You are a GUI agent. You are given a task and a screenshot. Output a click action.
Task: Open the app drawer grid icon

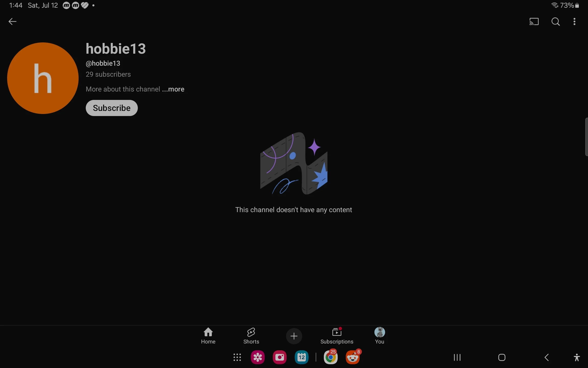point(237,357)
